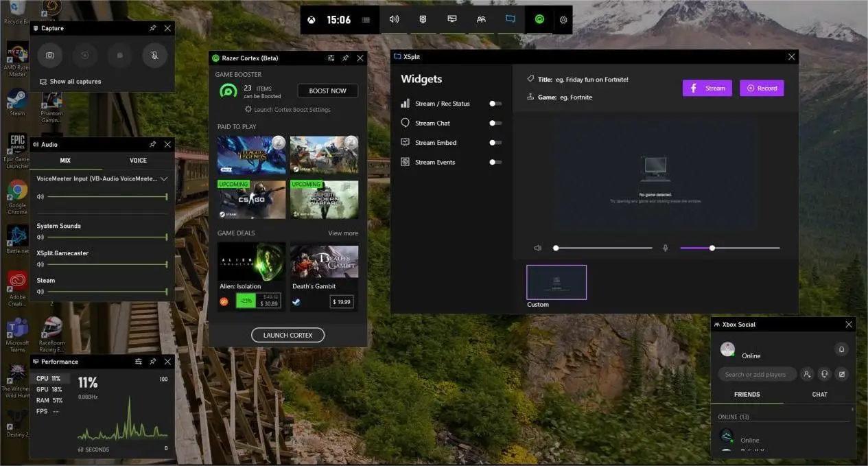The width and height of the screenshot is (868, 466).
Task: Click the LAUNCH CORTEX button
Action: coord(288,335)
